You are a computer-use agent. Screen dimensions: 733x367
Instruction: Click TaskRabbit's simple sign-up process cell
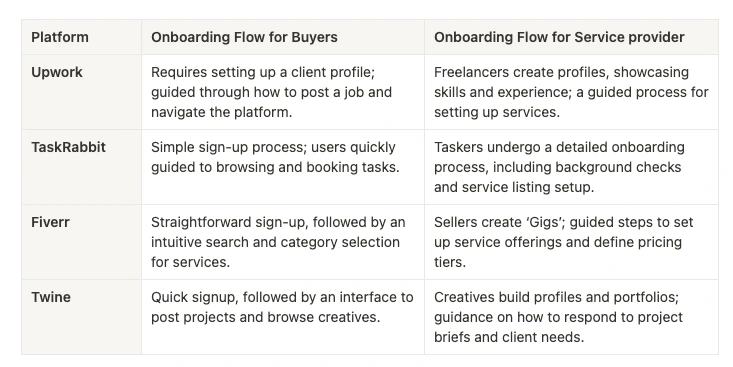(x=283, y=167)
